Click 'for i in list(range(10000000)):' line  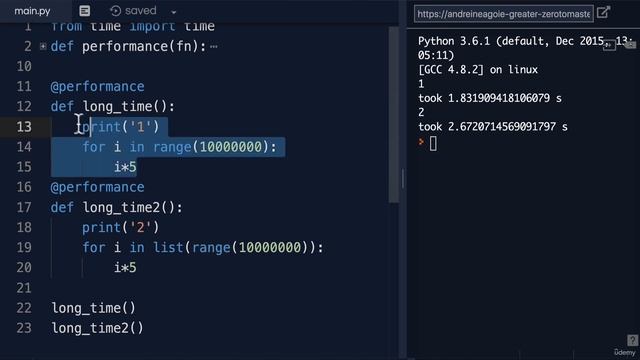[x=203, y=247]
